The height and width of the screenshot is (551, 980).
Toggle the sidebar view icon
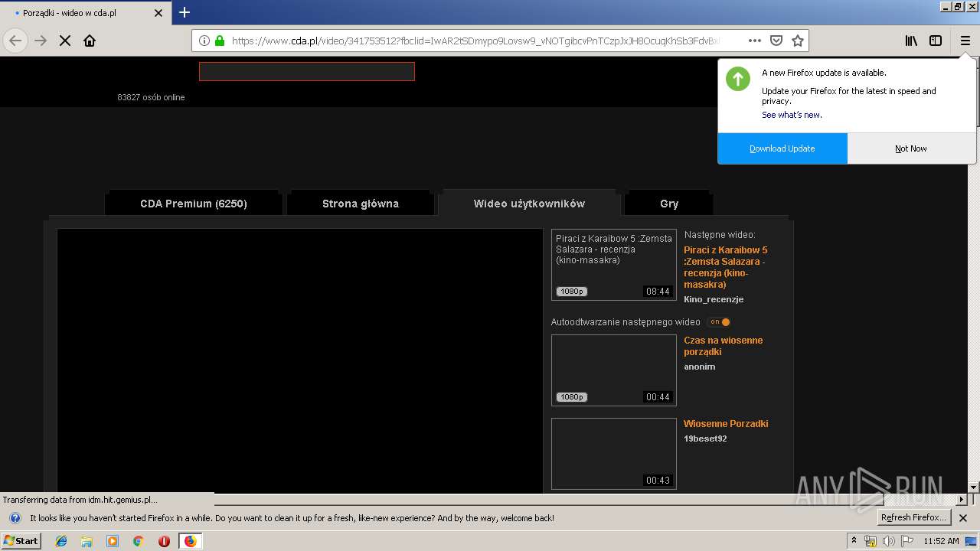pos(936,41)
